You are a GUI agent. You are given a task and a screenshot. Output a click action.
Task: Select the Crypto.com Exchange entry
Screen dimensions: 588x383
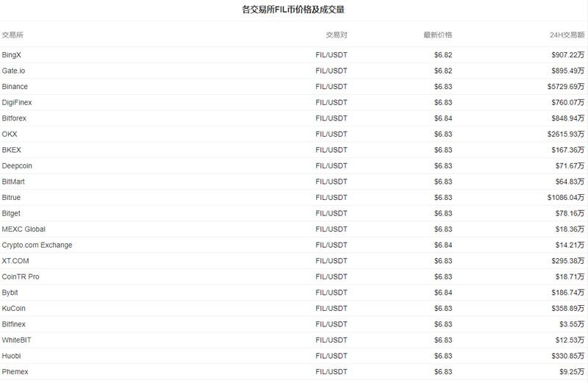click(x=37, y=245)
